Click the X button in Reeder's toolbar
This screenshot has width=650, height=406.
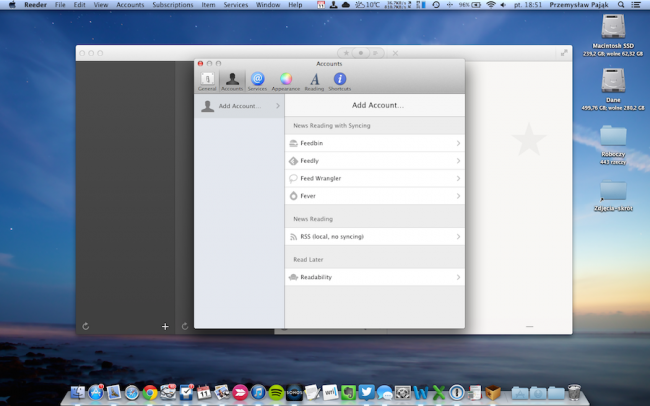click(395, 53)
